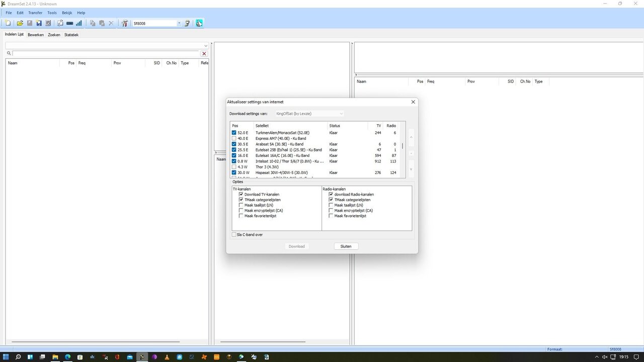Image resolution: width=644 pixels, height=362 pixels.
Task: Open the Sf8008 profile dropdown
Action: [x=179, y=23]
